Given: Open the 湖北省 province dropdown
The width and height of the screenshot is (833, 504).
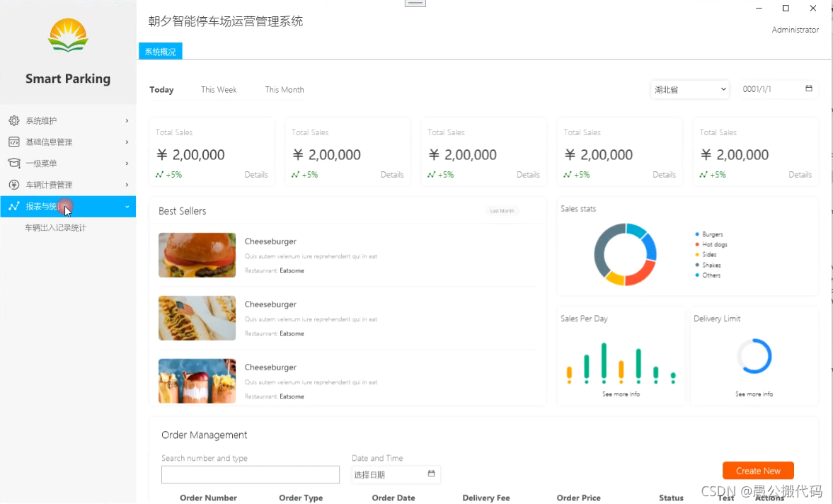Looking at the screenshot, I should (x=689, y=89).
